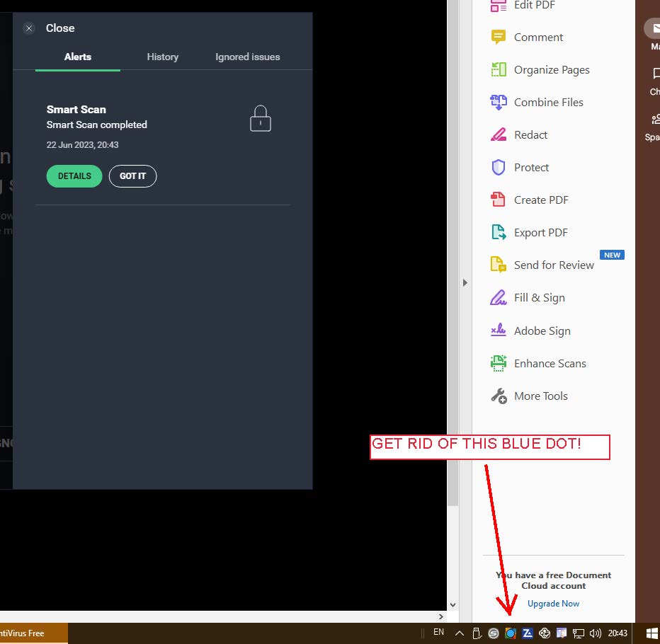
Task: Open More Tools
Action: (x=540, y=396)
